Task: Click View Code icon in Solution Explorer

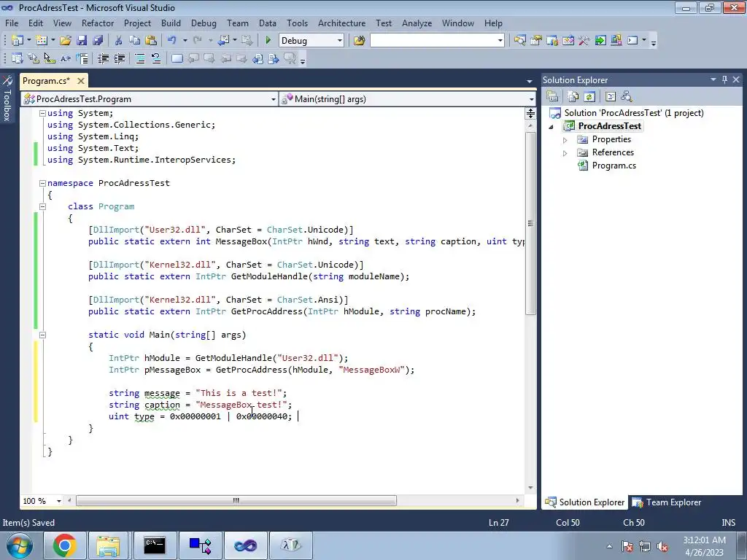Action: point(611,97)
